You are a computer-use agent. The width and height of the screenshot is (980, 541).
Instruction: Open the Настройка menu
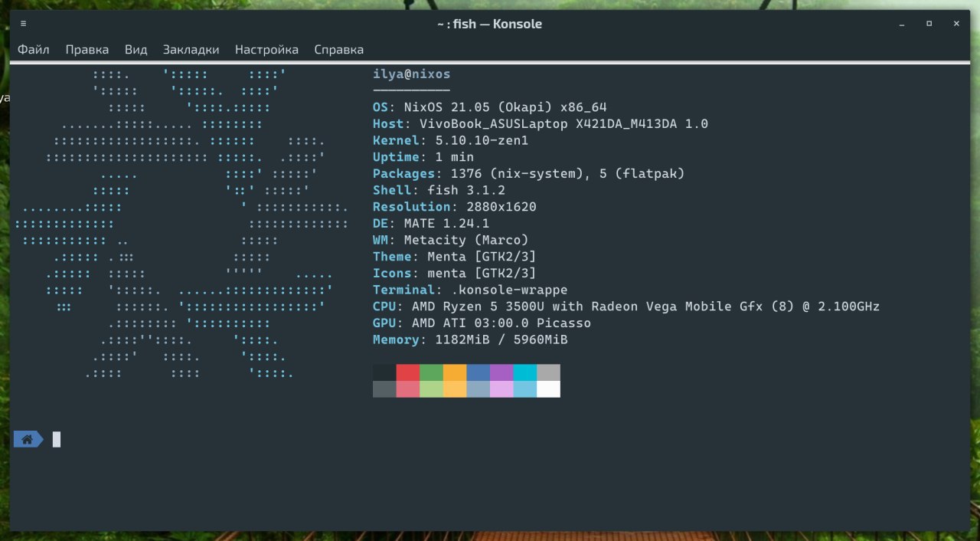click(x=267, y=50)
